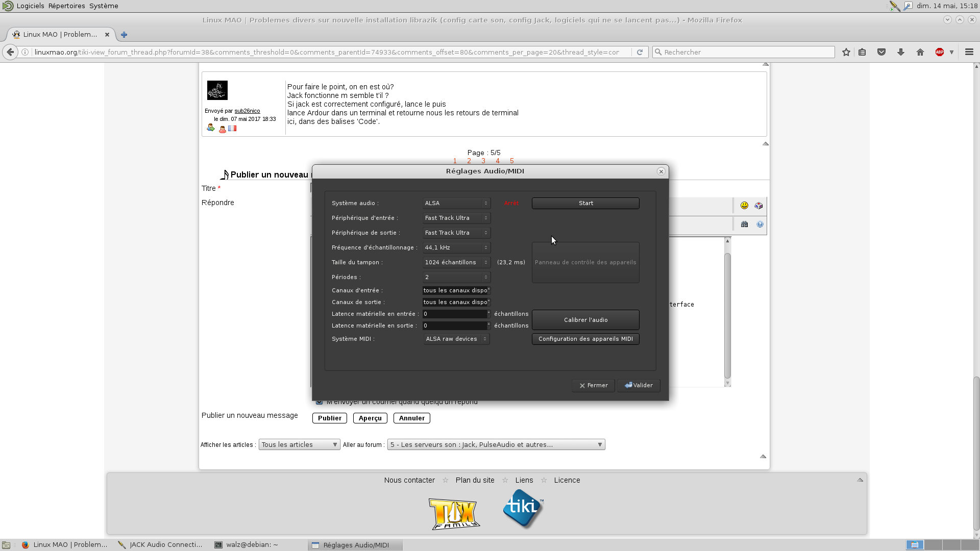
Task: Click the Adblock Plus toolbar icon
Action: pyautogui.click(x=940, y=52)
